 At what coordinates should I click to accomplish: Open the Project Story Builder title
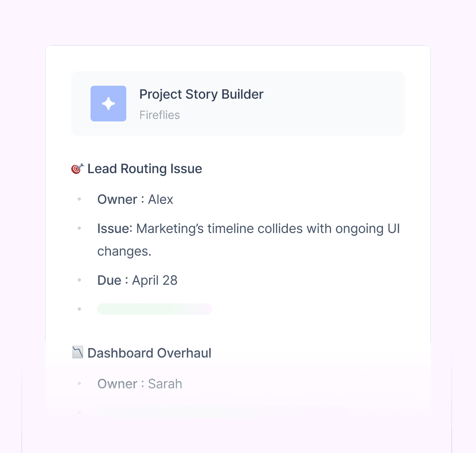click(201, 94)
